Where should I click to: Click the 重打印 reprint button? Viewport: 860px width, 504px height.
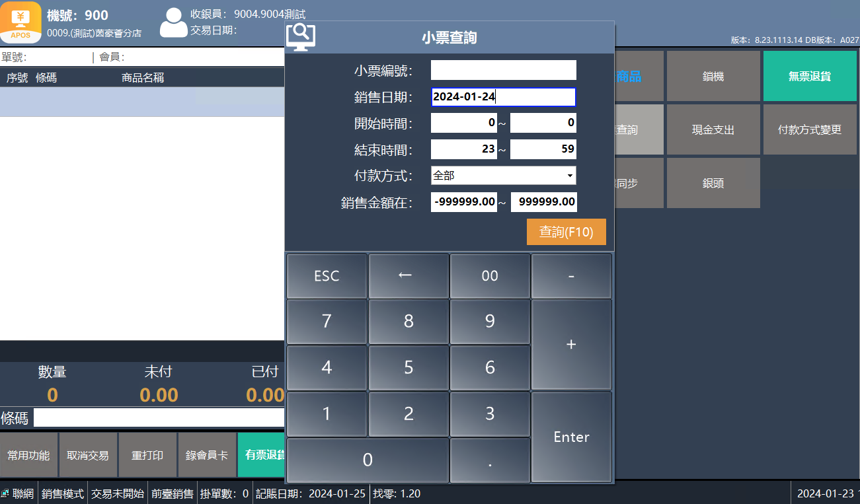[147, 455]
